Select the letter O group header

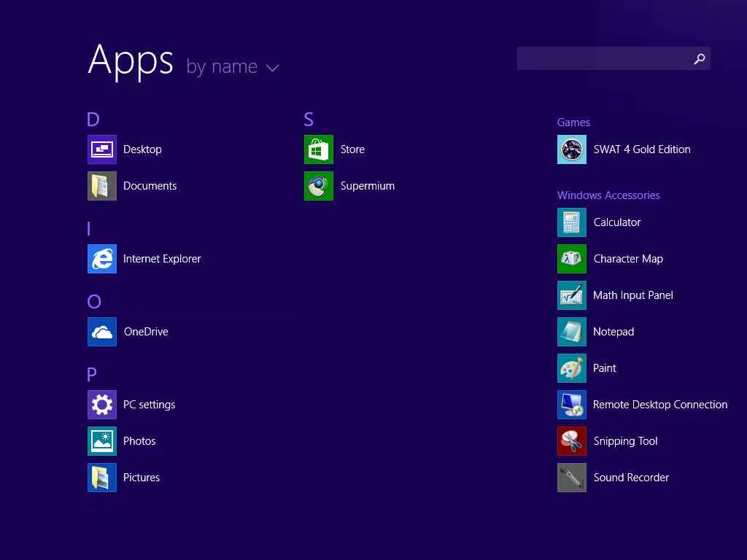(94, 301)
